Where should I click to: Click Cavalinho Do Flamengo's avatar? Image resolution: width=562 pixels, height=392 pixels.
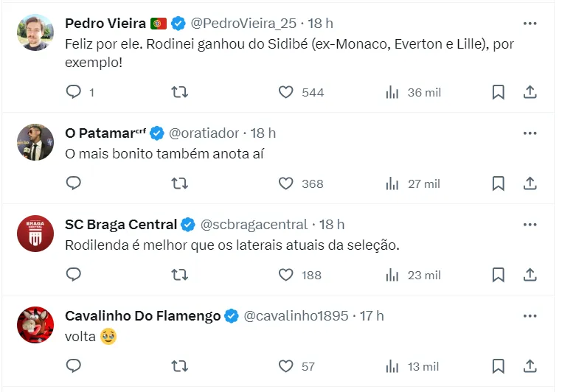click(x=35, y=325)
